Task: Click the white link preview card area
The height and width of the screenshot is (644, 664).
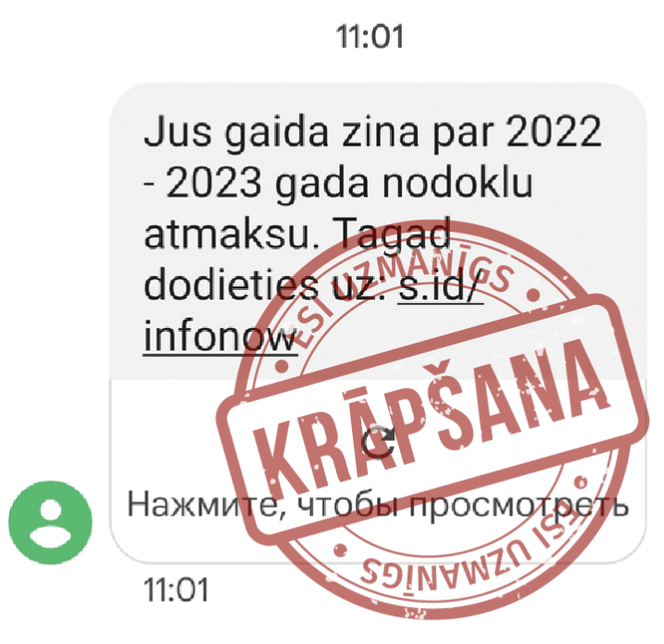Action: [378, 470]
